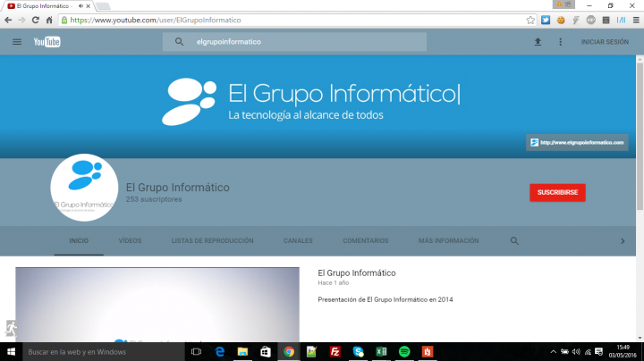Screen dimensions: 644x361
Task: Open the YouTube hamburger guide menu
Action: click(17, 42)
